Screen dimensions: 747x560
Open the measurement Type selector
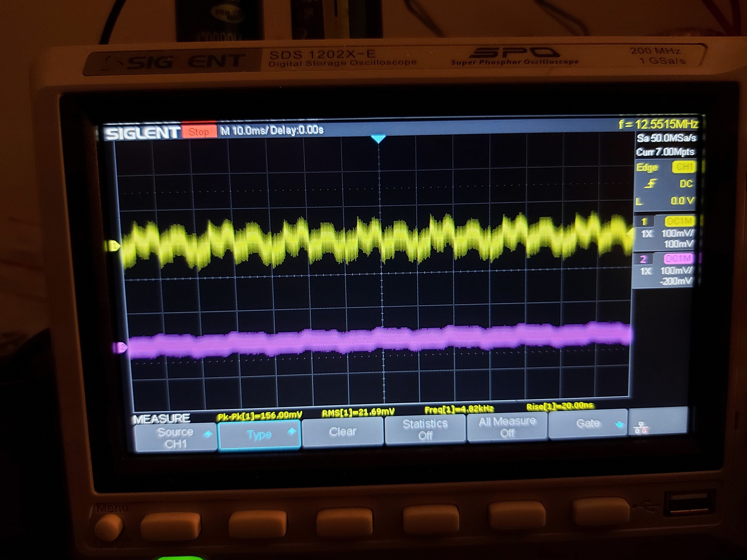pos(260,434)
